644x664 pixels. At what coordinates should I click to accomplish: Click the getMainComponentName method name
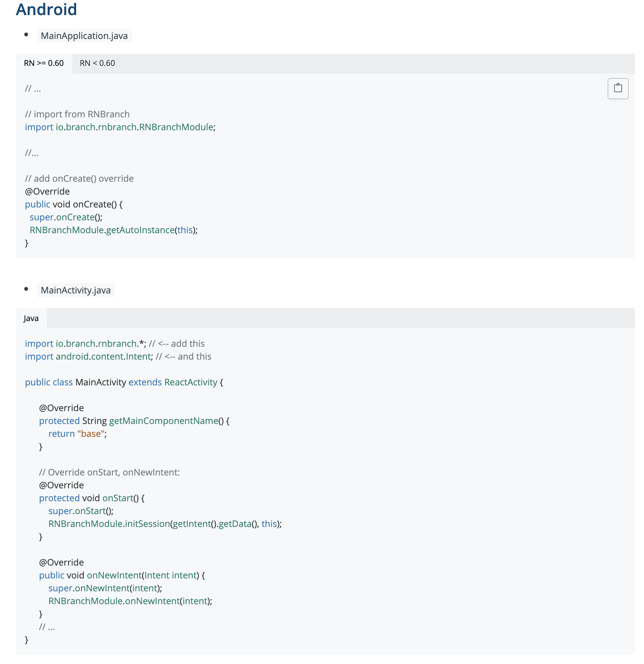click(x=163, y=421)
